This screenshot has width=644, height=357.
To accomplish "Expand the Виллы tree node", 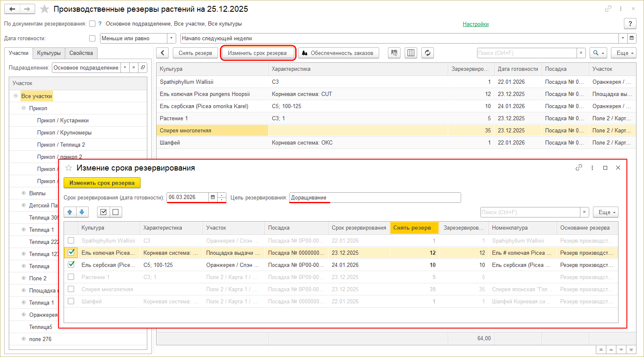I will point(23,193).
